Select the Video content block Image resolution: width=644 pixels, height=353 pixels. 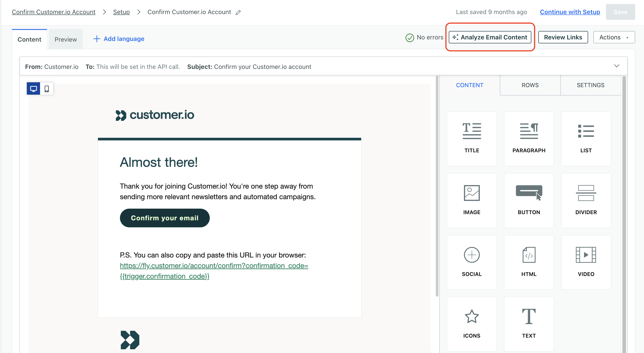coord(586,262)
